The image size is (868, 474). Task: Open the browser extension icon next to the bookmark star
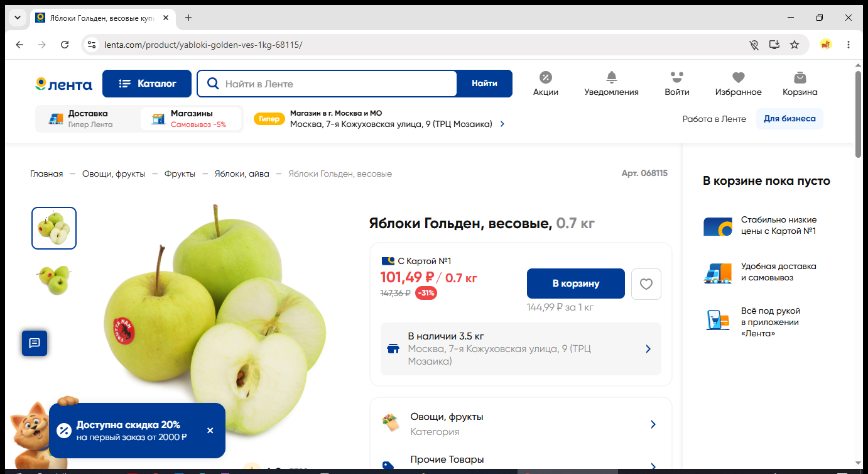click(825, 45)
